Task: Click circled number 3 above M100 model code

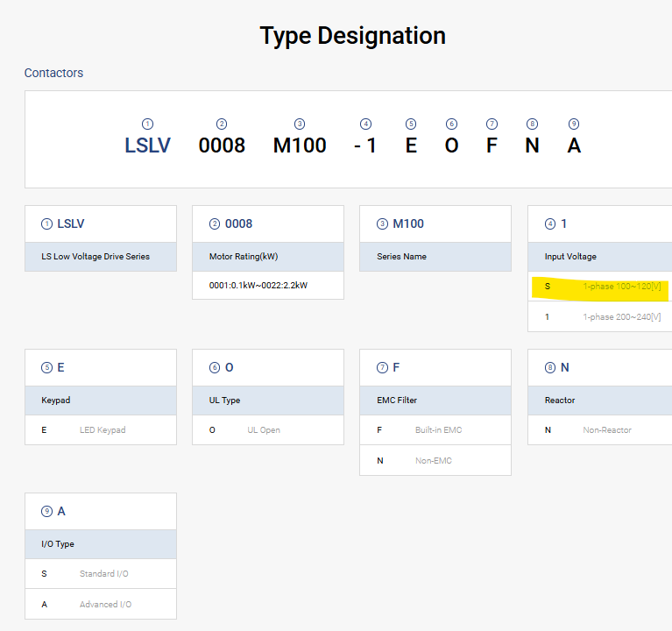Action: [x=300, y=124]
